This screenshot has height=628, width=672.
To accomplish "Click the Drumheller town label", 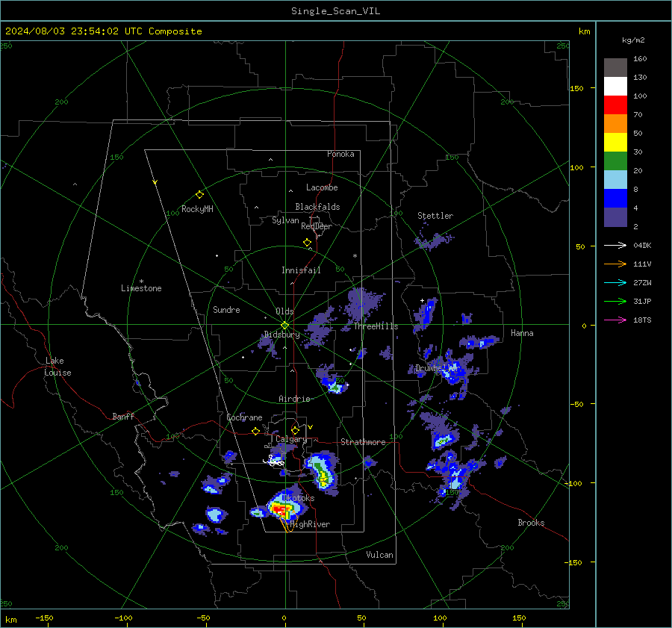I will coord(437,368).
